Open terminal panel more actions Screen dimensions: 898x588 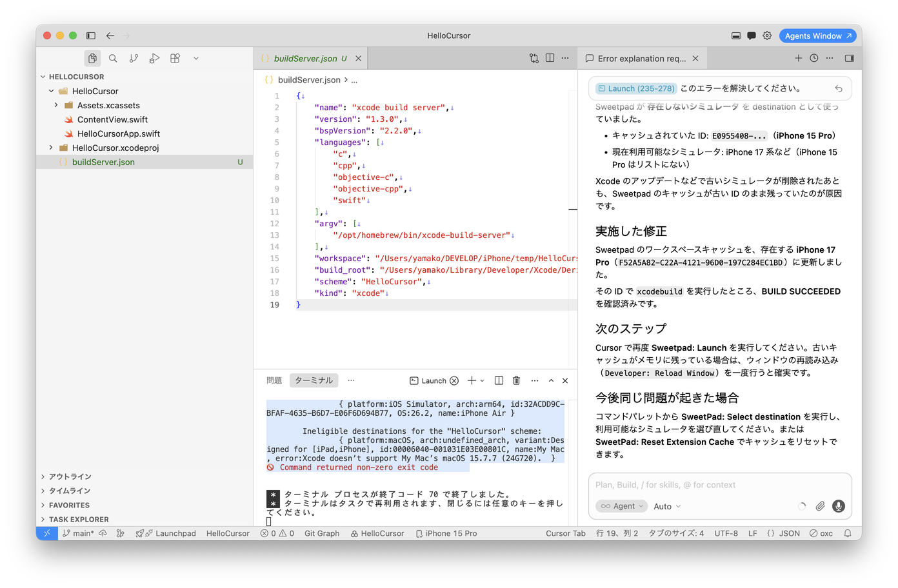point(534,380)
